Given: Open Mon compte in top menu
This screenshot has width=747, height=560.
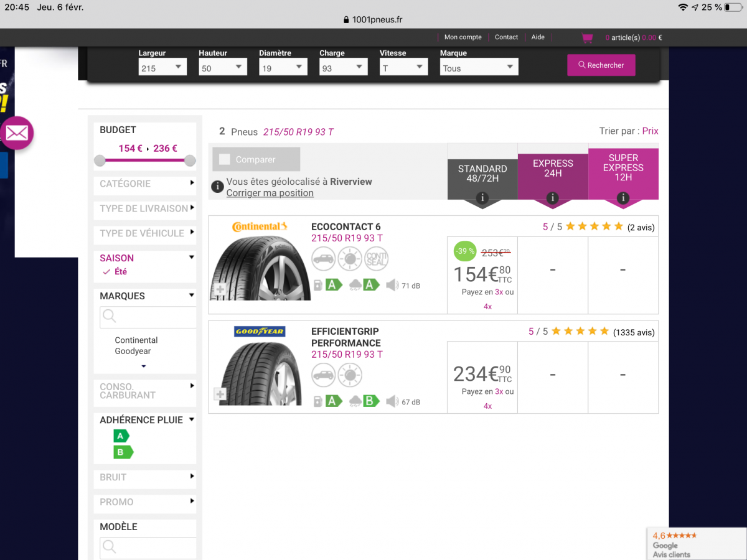Looking at the screenshot, I should click(x=463, y=37).
